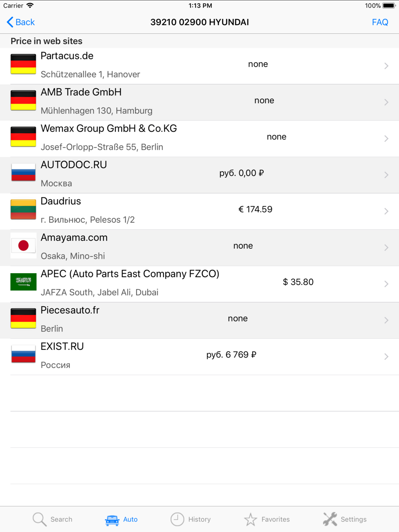399x532 pixels.
Task: Click the Japan flag next to Amayama.com
Action: [23, 246]
